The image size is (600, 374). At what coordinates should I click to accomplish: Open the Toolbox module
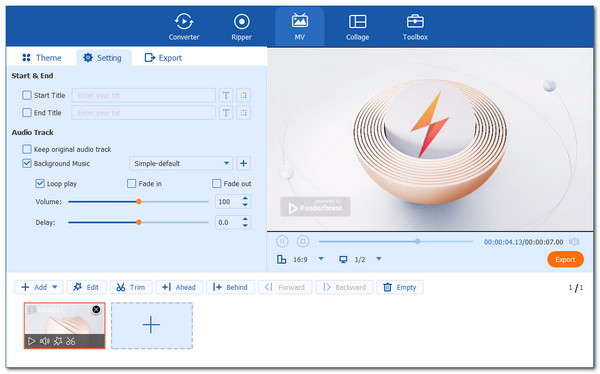coord(415,27)
